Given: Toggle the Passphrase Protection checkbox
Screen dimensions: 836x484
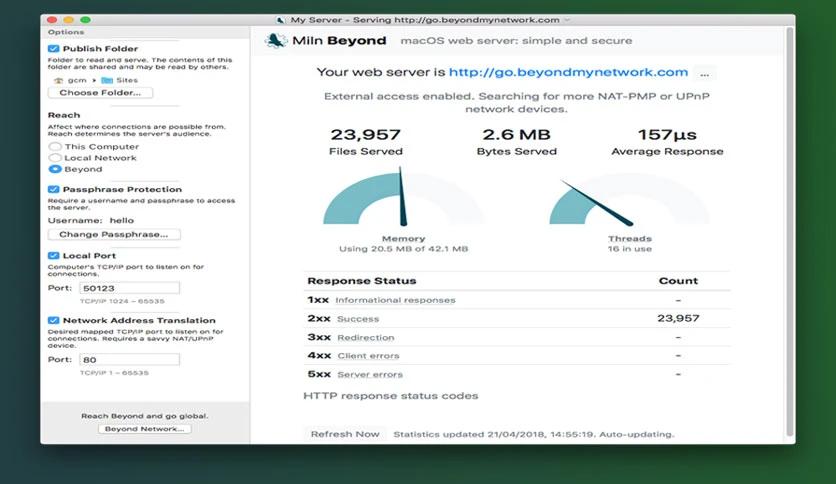Looking at the screenshot, I should coord(53,189).
